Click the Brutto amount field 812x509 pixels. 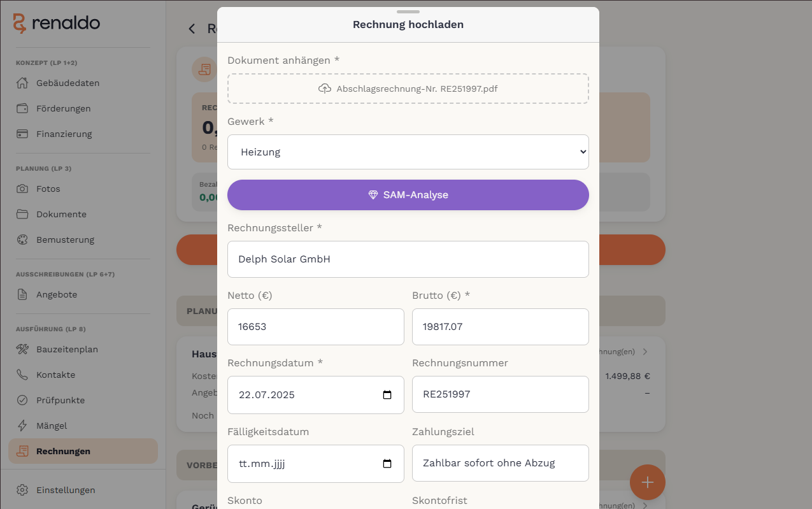[501, 327]
